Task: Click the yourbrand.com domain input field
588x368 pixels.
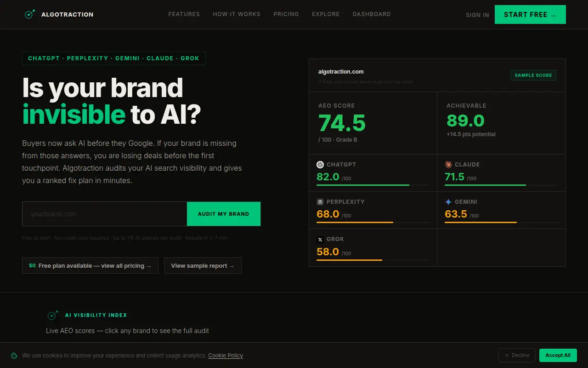Action: [x=105, y=214]
